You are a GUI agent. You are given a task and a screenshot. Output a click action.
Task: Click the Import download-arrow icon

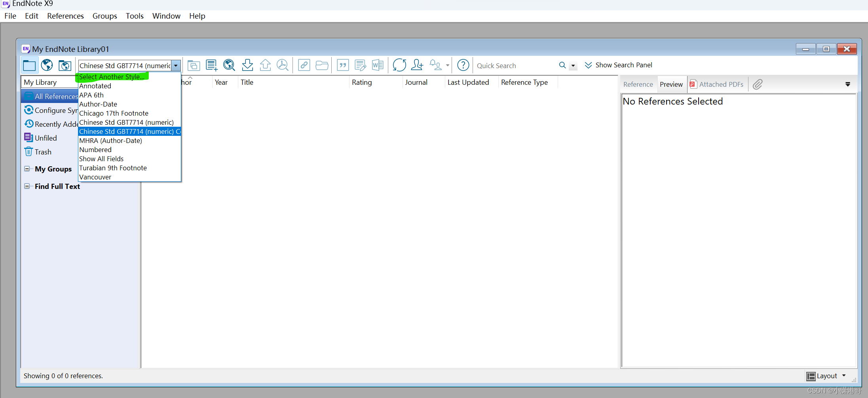coord(247,65)
